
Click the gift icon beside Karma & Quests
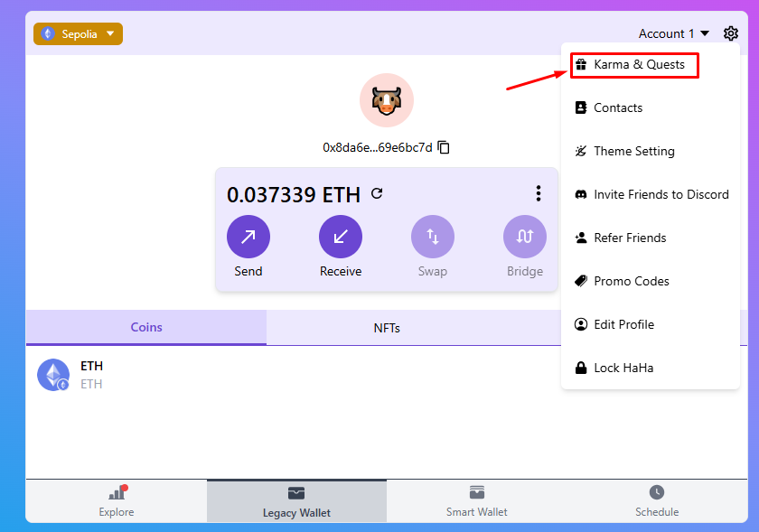581,64
